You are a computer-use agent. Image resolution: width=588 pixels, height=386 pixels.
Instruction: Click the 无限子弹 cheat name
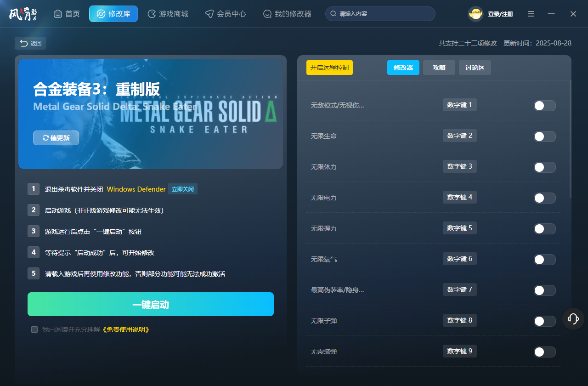point(324,321)
